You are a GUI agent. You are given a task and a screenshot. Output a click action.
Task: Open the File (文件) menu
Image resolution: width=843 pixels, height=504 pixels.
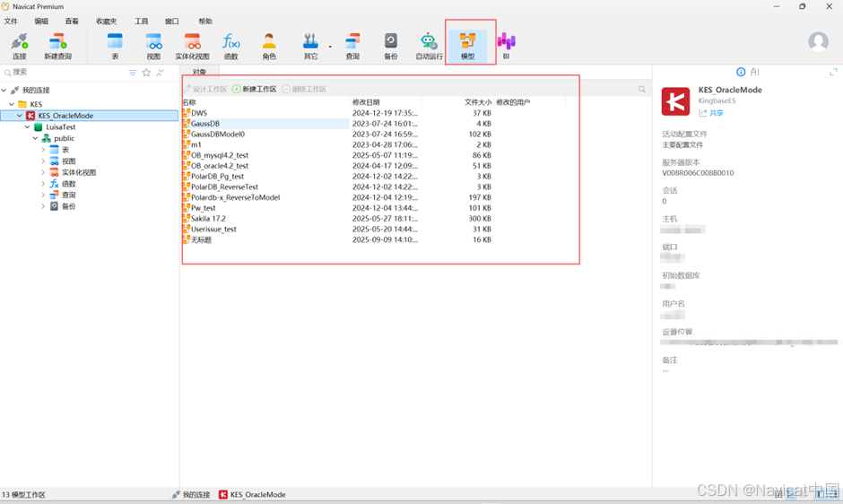click(11, 22)
